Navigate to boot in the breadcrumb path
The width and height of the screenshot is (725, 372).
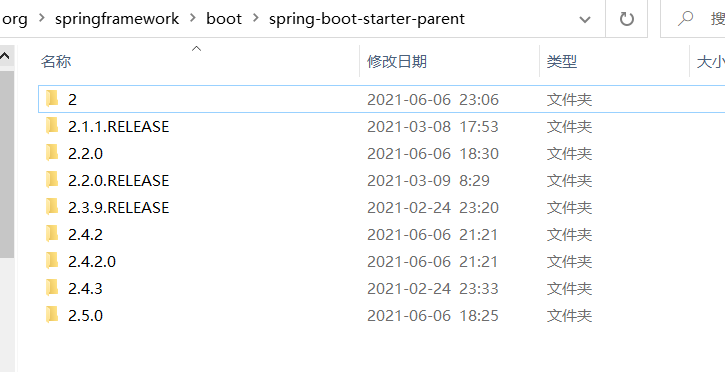(x=224, y=19)
